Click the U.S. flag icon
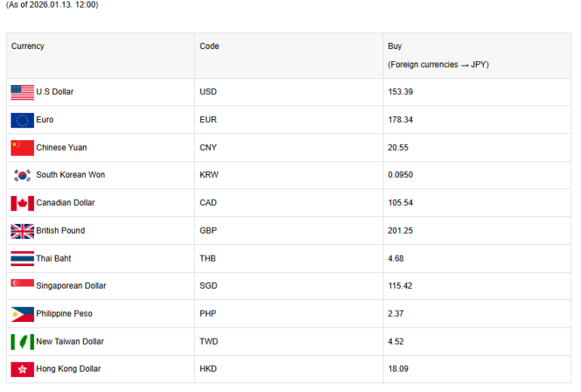 click(23, 92)
